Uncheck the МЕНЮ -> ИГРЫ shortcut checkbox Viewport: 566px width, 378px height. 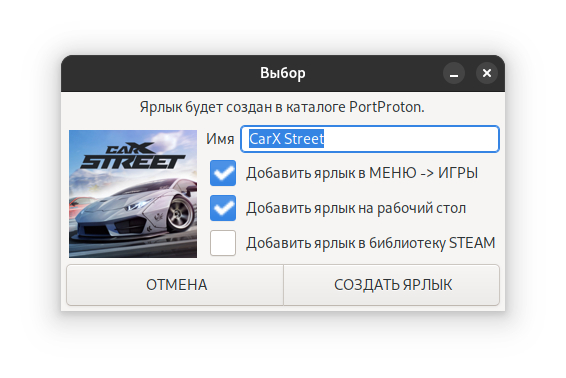click(x=223, y=173)
